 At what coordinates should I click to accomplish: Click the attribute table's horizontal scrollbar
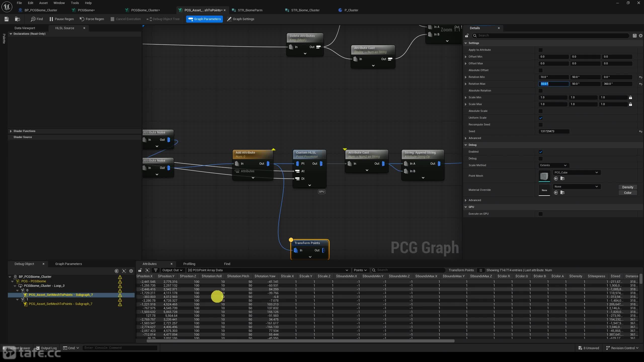coord(300,341)
